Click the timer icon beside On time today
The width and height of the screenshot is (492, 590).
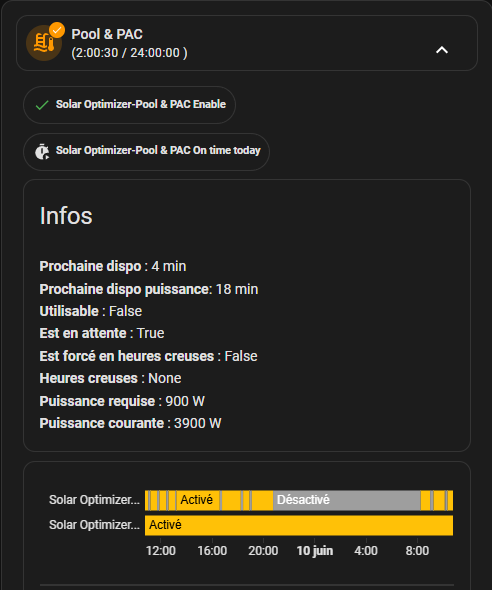click(x=42, y=151)
